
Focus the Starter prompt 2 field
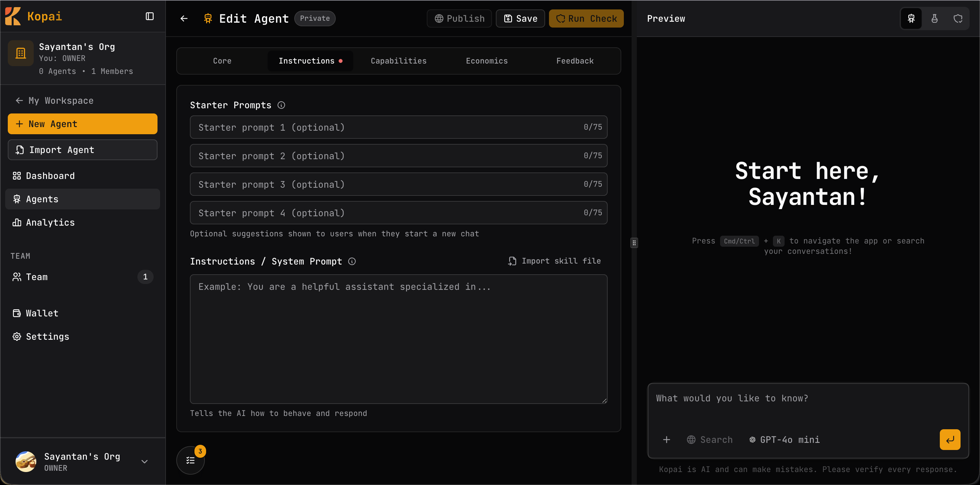(398, 156)
